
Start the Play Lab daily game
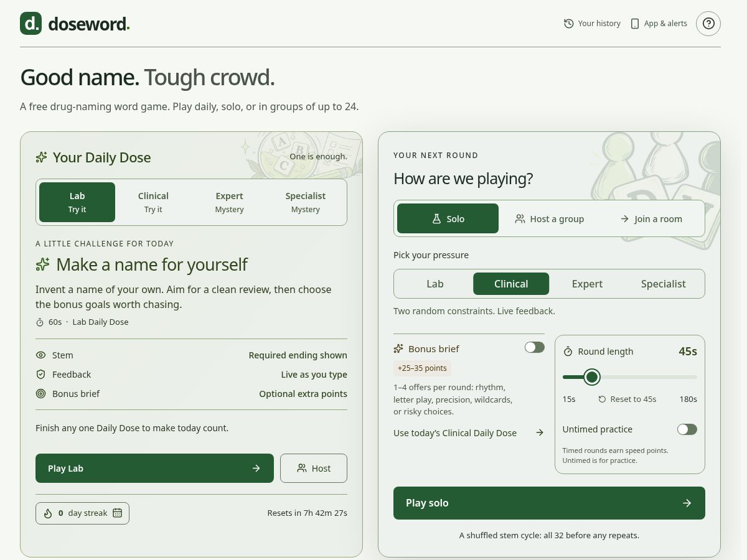tap(154, 468)
